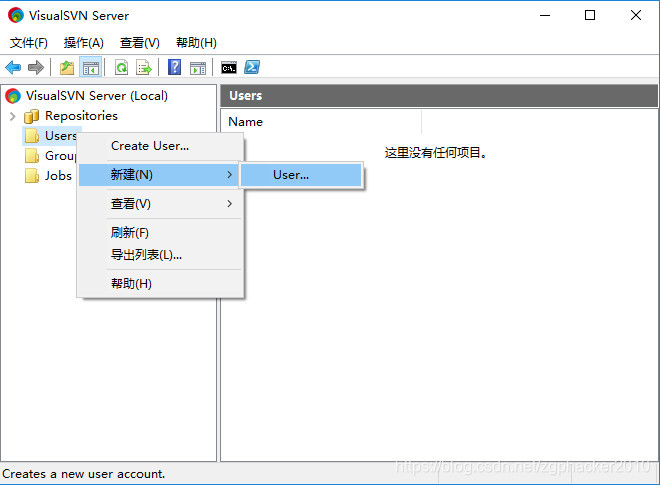
Task: Open the command prompt toolbar icon
Action: pyautogui.click(x=229, y=67)
